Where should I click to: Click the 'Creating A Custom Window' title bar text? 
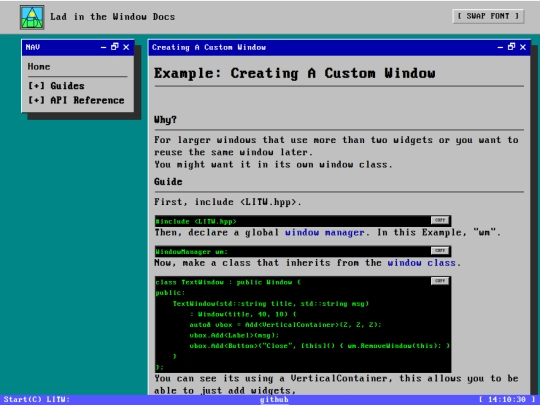209,48
